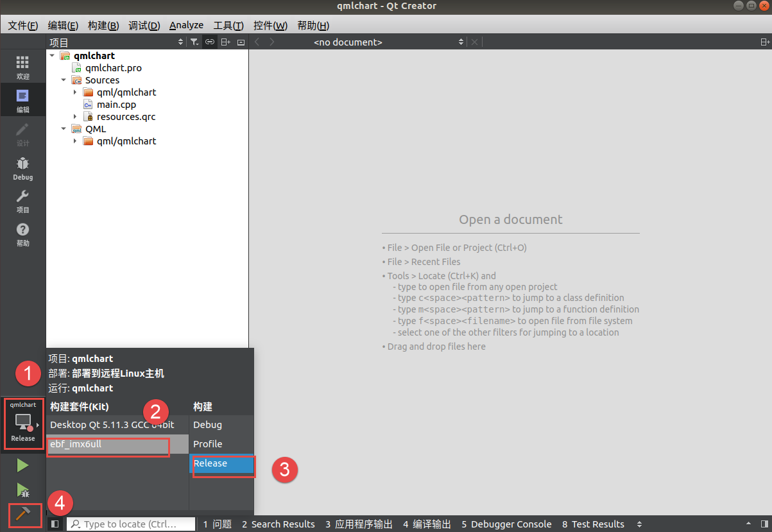Collapse the QML folder node
The width and height of the screenshot is (772, 532).
click(x=64, y=129)
